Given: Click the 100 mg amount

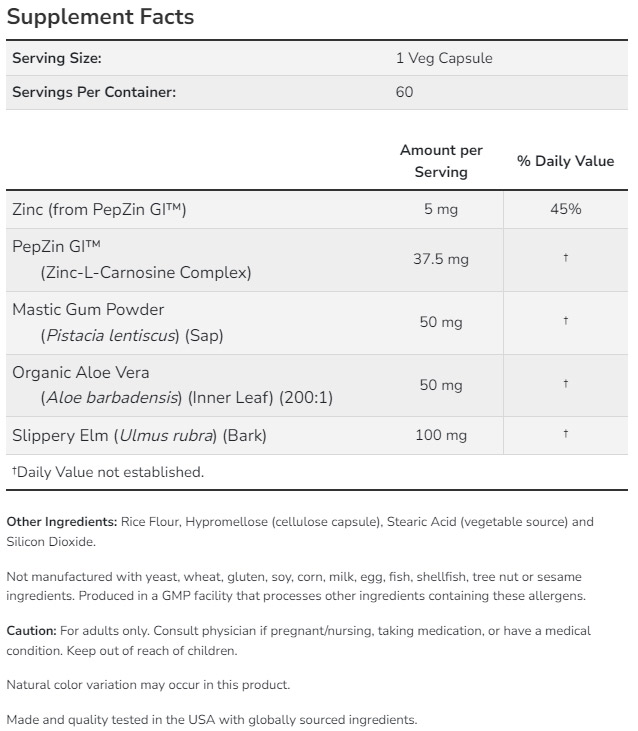Looking at the screenshot, I should 441,435.
